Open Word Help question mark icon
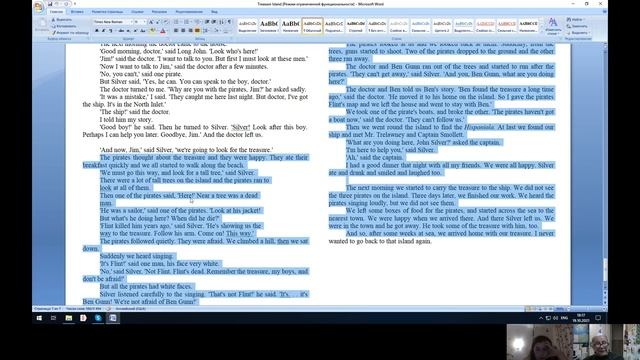The width and height of the screenshot is (640, 360). coord(604,11)
